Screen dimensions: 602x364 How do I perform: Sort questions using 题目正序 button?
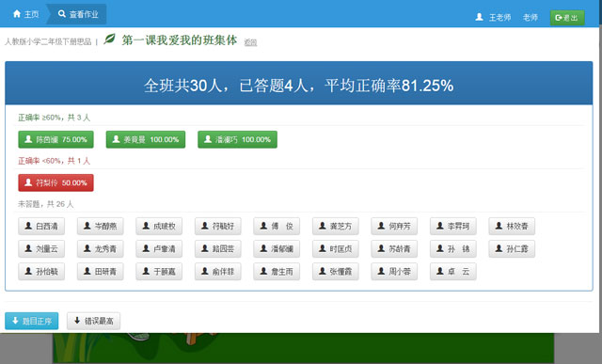[x=31, y=321]
